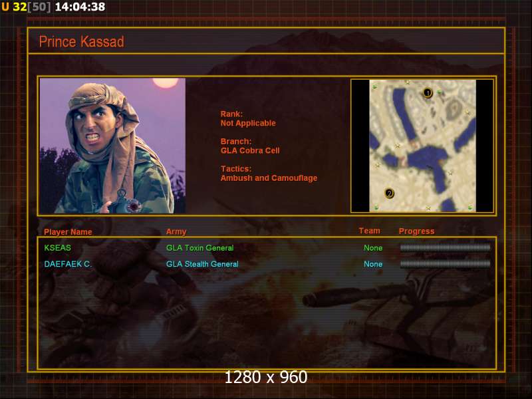This screenshot has width=532, height=399.
Task: Click the Team column header
Action: 370,231
